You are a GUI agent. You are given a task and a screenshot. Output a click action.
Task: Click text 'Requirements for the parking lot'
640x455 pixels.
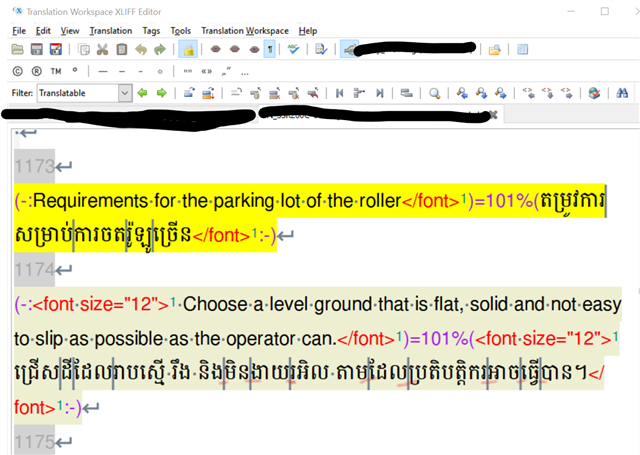pyautogui.click(x=167, y=201)
